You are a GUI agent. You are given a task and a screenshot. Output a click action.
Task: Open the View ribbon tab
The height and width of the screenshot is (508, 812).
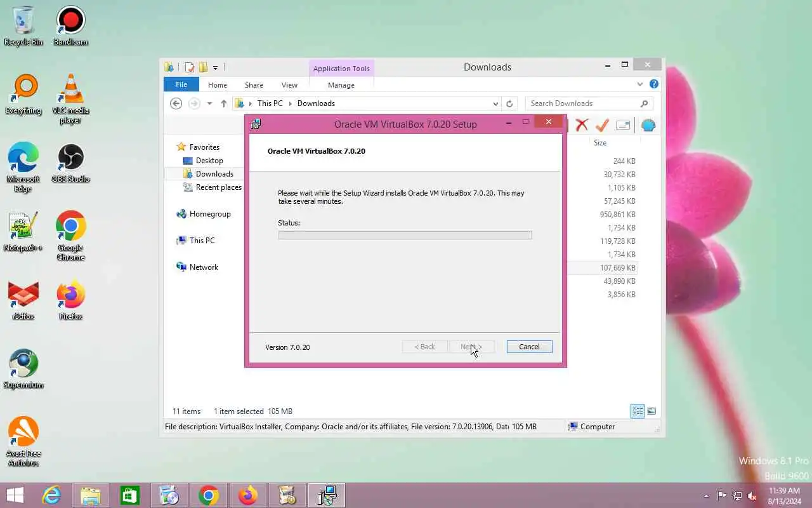[289, 85]
